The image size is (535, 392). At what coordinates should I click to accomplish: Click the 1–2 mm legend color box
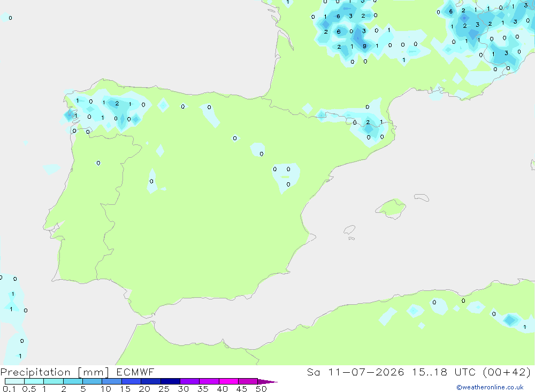tap(53, 381)
